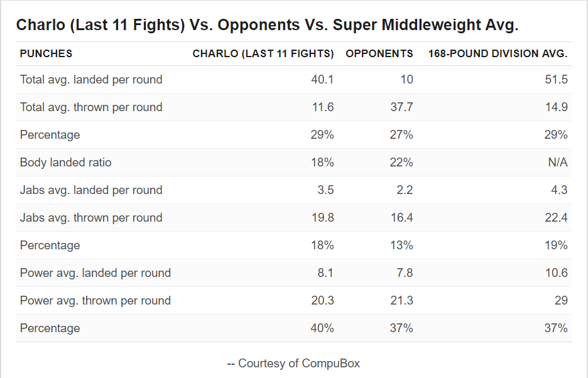Click the Power avg. landed per round label

pyautogui.click(x=95, y=273)
